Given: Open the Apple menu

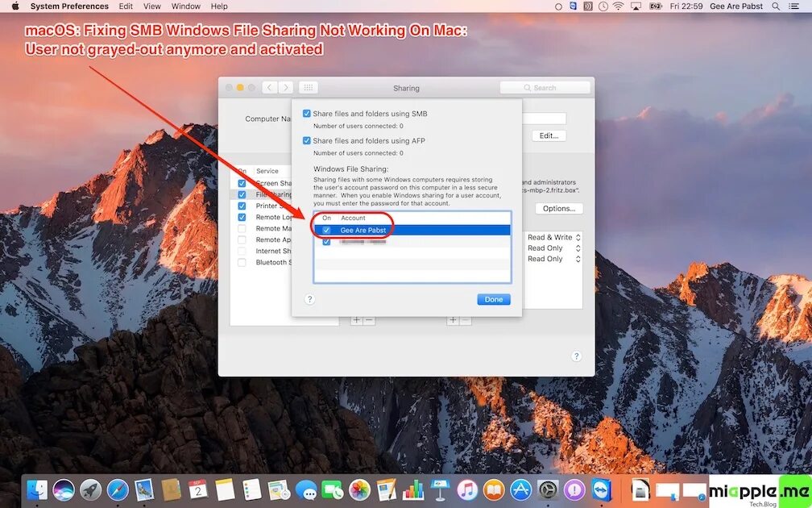Looking at the screenshot, I should tap(15, 6).
